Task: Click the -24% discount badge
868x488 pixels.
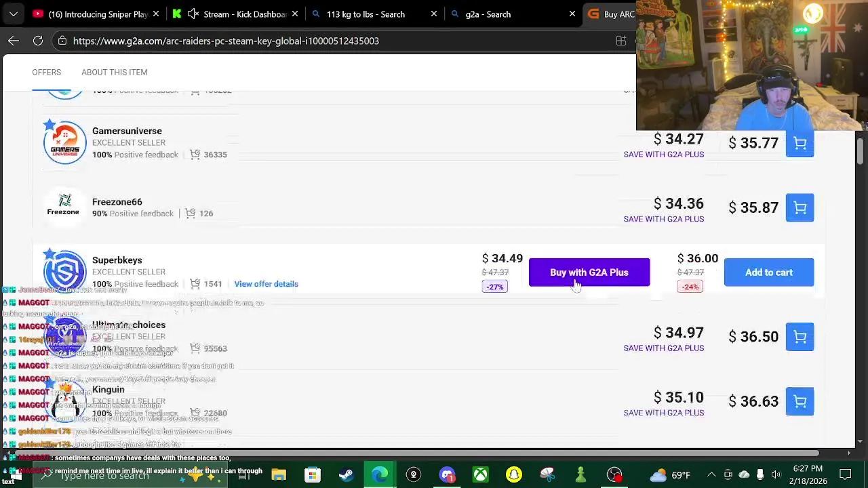Action: [690, 287]
